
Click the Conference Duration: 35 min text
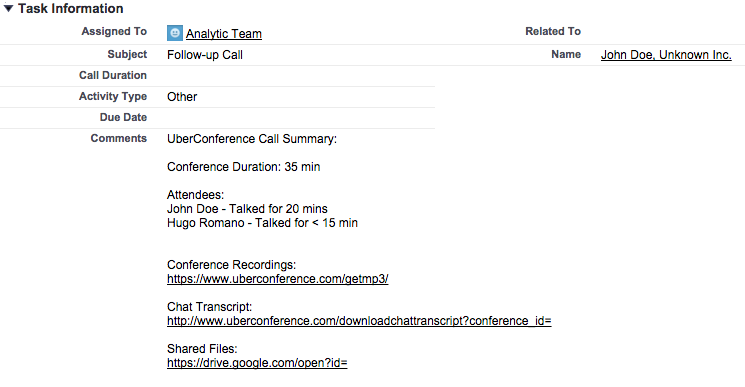click(244, 167)
